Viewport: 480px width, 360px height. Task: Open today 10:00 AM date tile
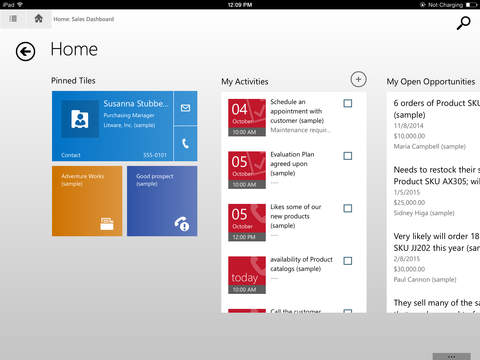(247, 275)
